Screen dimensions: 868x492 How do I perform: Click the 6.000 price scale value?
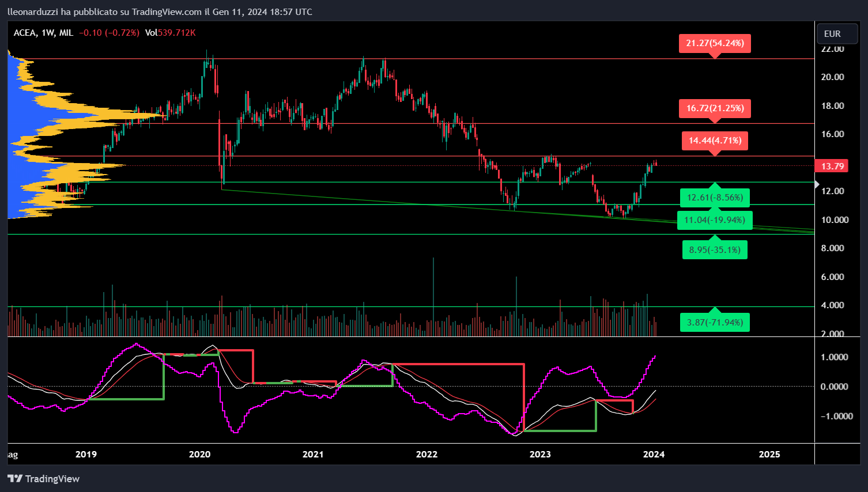point(832,277)
